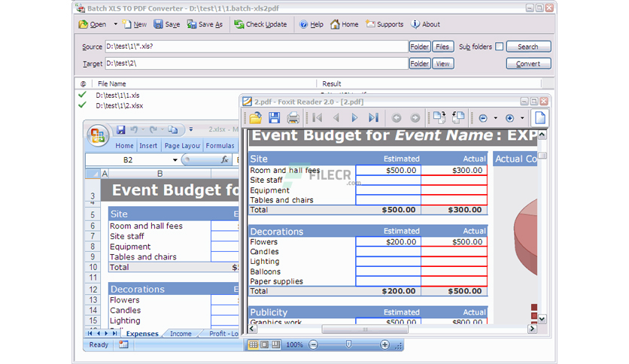
Task: Click the Foxit zoom out icon
Action: (x=483, y=118)
